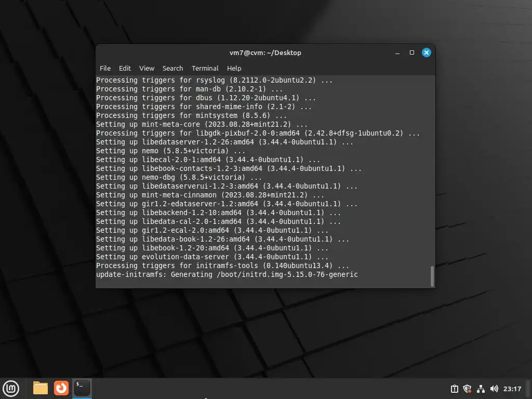
Task: Click the line 'Setting up mint-meta-cinnamon'
Action: [210, 195]
